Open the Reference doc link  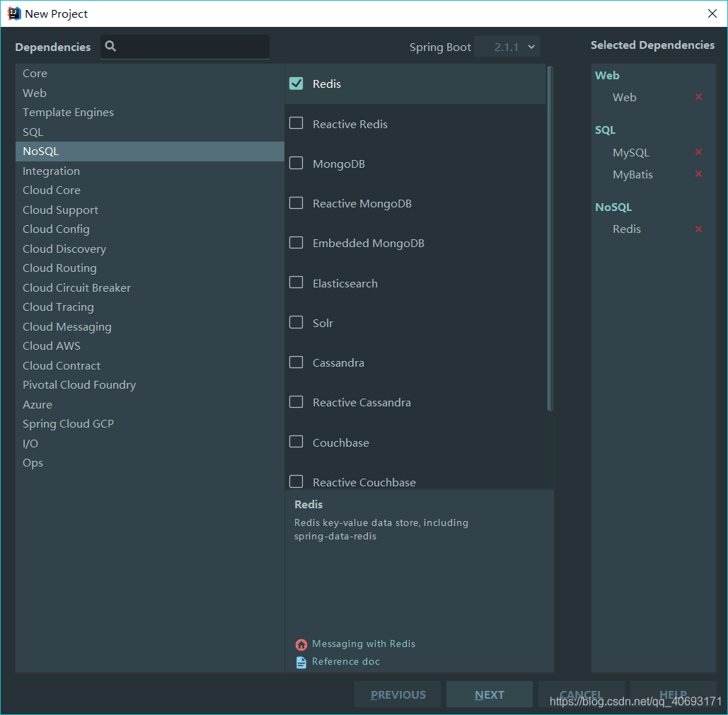coord(346,662)
